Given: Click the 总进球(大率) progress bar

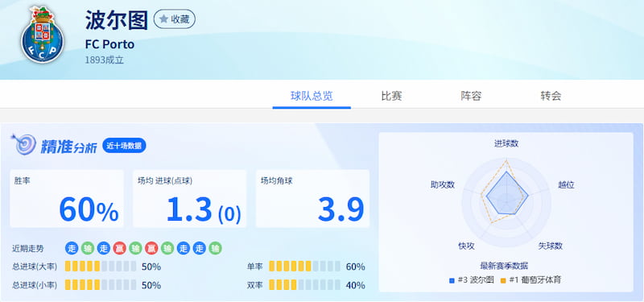Looking at the screenshot, I should [101, 267].
